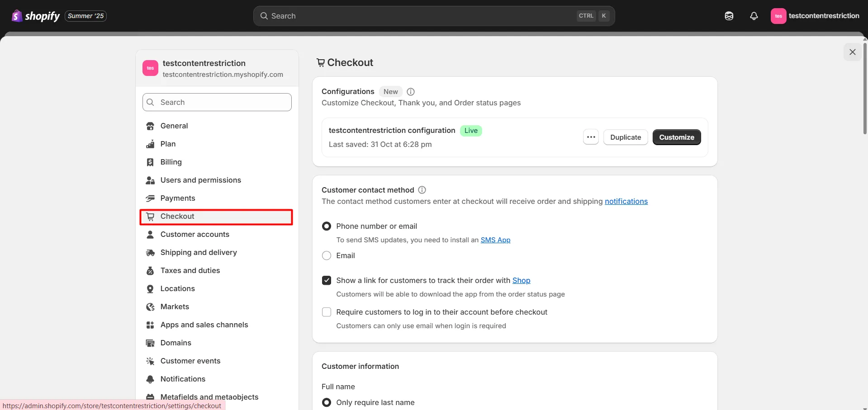Click the top Search bar
The image size is (868, 410).
pyautogui.click(x=434, y=16)
